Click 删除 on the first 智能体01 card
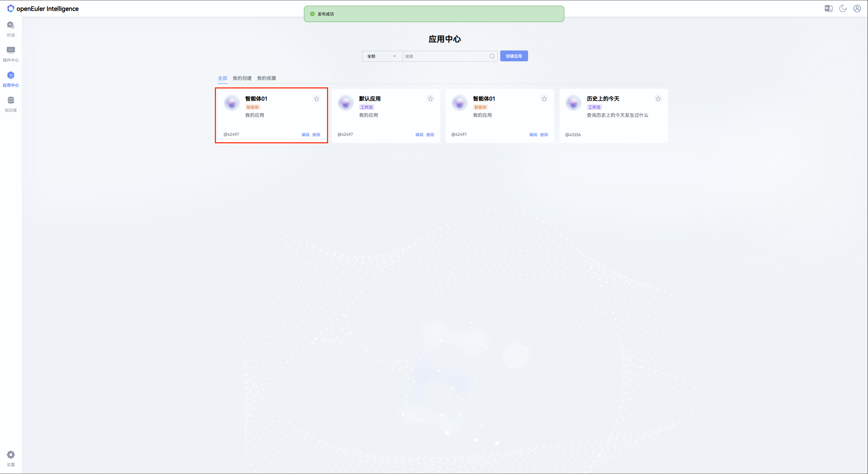 [316, 135]
